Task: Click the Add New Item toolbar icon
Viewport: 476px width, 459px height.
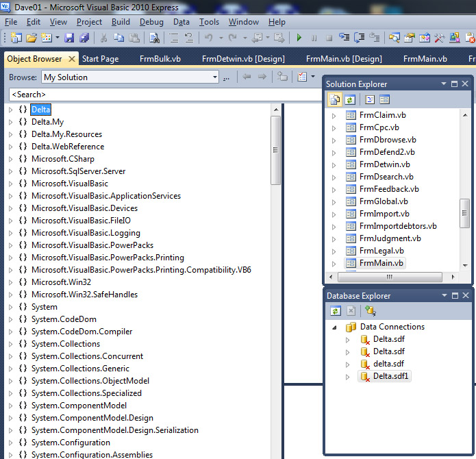Action: [47, 38]
